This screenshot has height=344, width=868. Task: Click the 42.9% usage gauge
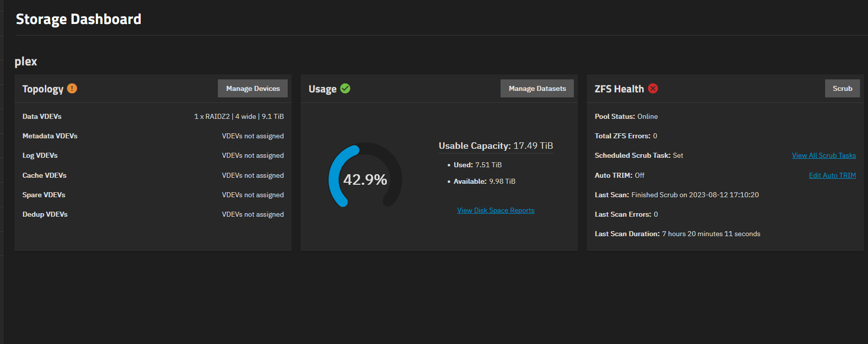tap(365, 179)
